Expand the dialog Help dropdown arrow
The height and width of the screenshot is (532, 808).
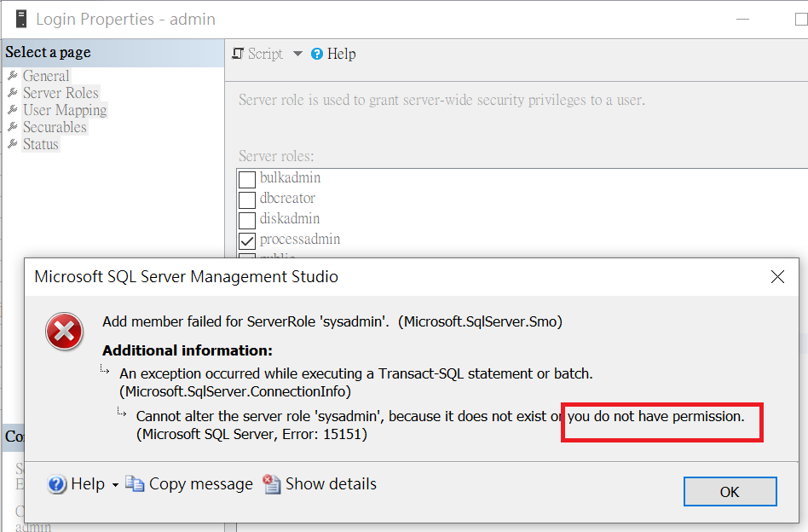[x=115, y=485]
